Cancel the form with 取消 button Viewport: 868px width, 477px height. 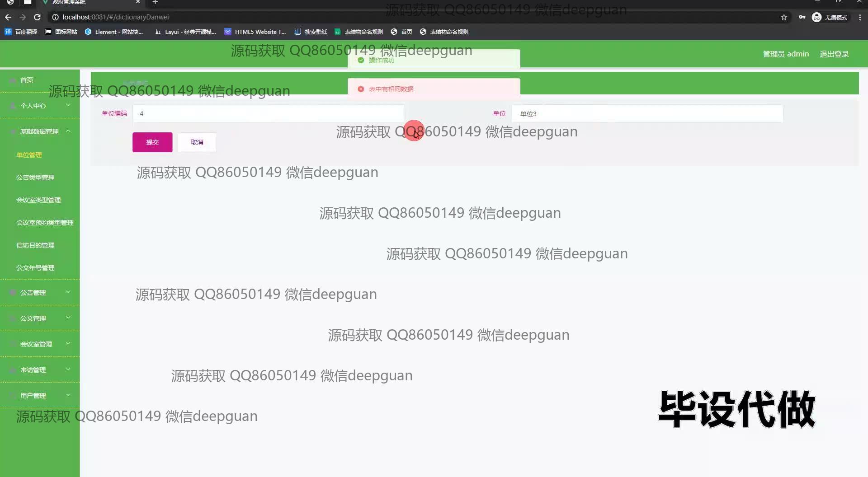pyautogui.click(x=197, y=142)
